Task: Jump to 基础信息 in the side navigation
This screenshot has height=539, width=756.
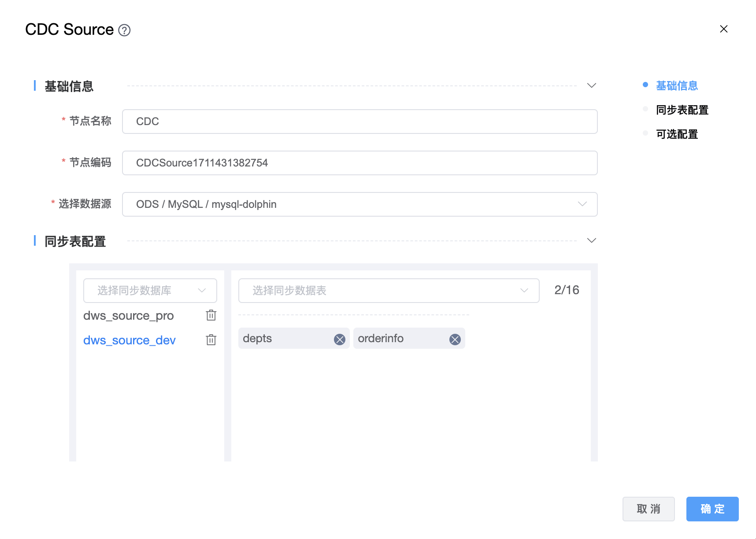Action: pyautogui.click(x=677, y=85)
